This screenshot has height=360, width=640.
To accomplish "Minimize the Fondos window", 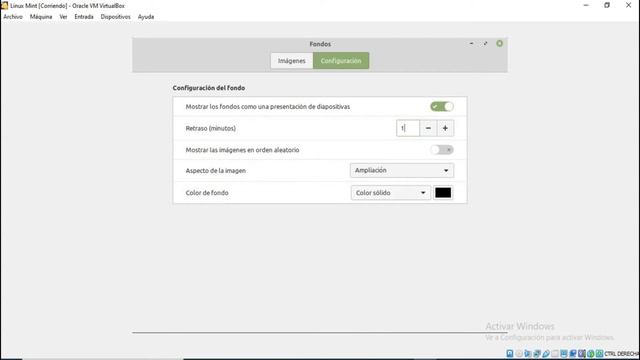I will pyautogui.click(x=471, y=43).
